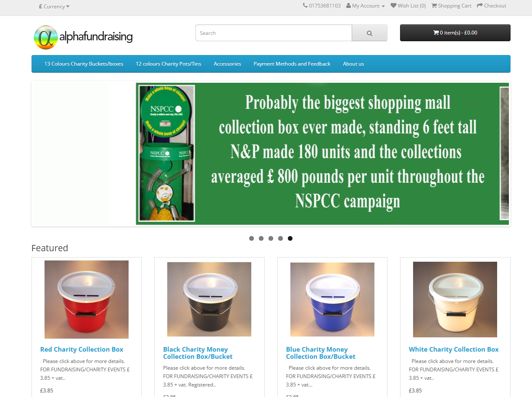The width and height of the screenshot is (532, 397).
Task: Click the My Account person icon
Action: 349,5
